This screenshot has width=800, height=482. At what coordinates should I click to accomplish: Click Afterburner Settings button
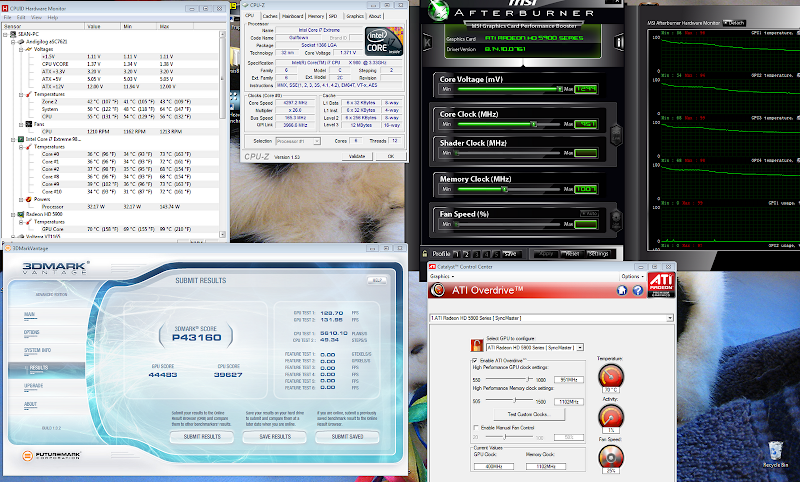point(598,253)
